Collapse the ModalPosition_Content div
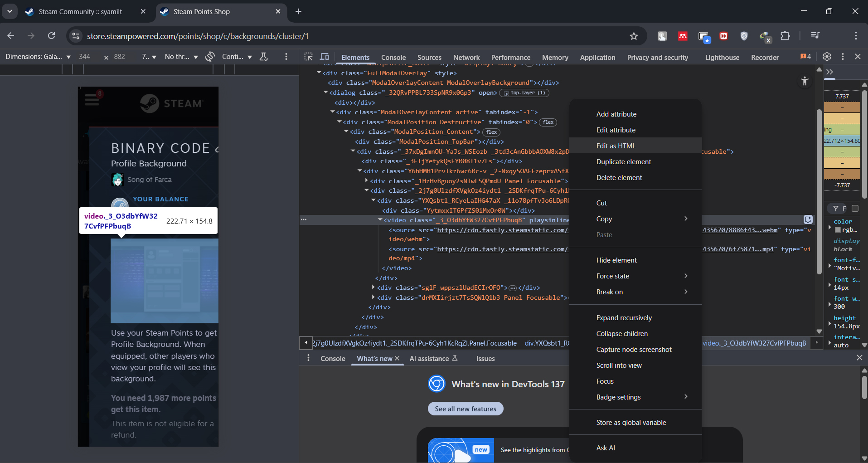 pos(346,132)
